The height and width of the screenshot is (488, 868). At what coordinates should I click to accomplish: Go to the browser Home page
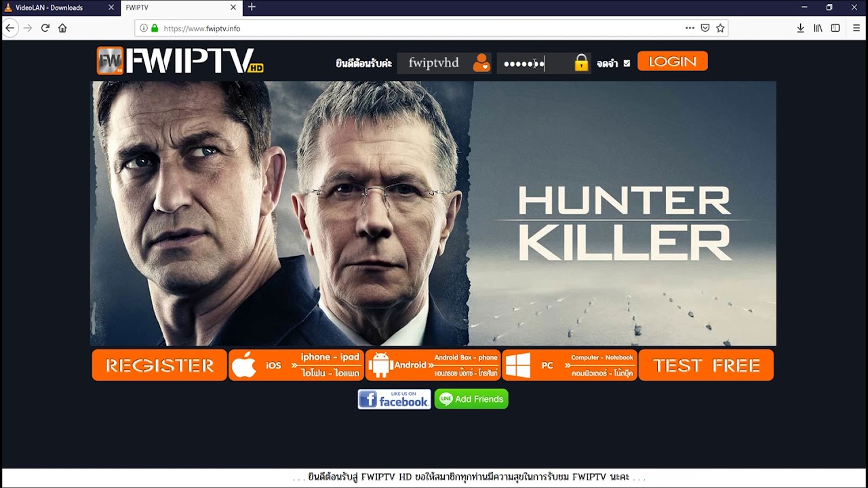62,28
